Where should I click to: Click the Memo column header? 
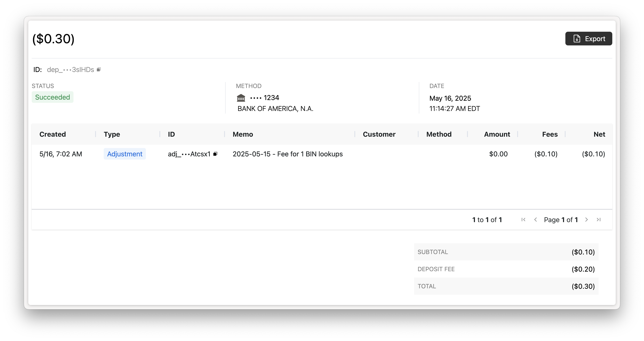[x=243, y=134]
